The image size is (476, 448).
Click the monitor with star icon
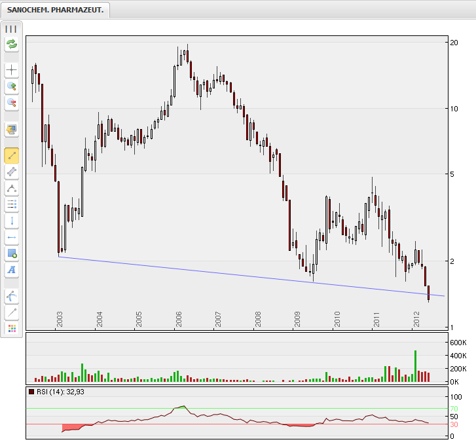coord(12,129)
